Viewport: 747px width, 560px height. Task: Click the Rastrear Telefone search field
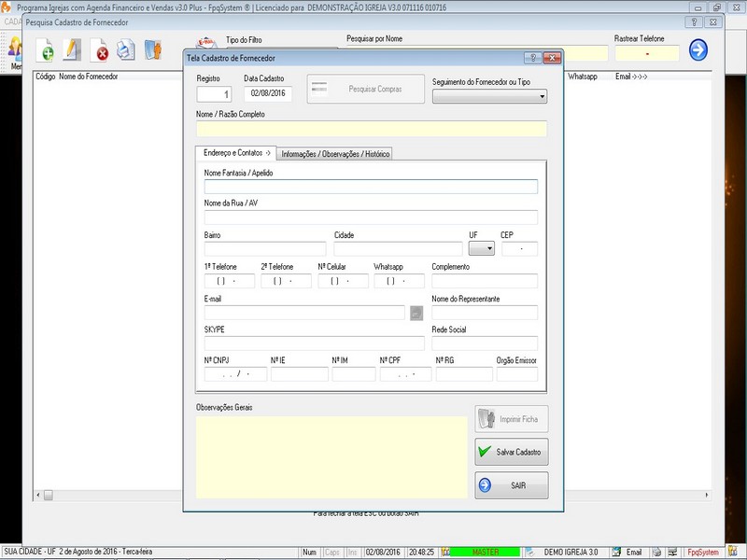click(646, 54)
